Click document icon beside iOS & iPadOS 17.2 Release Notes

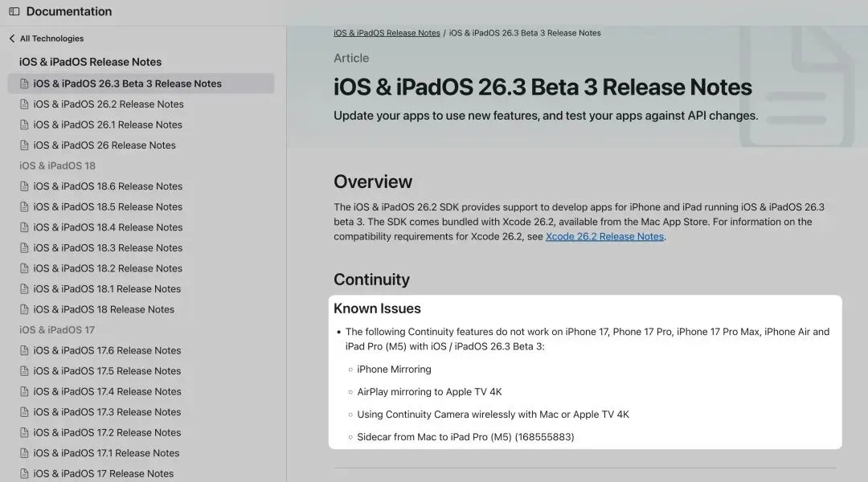click(x=24, y=433)
